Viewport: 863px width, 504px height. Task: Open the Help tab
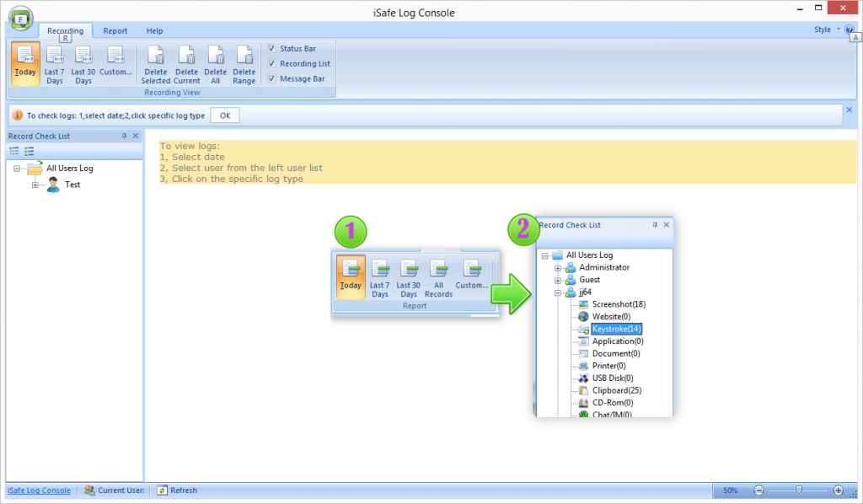(x=154, y=31)
